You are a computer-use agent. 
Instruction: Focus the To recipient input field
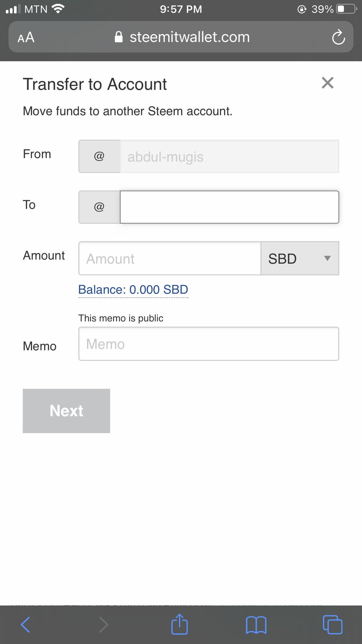(229, 207)
